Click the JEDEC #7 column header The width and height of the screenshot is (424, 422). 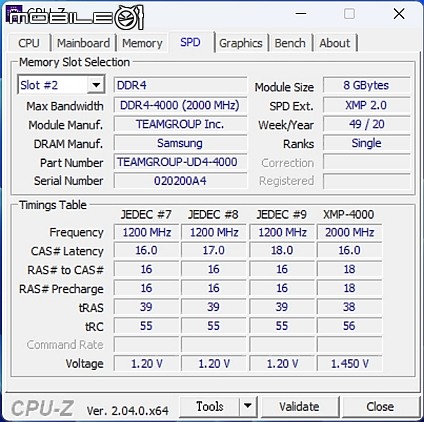point(146,214)
